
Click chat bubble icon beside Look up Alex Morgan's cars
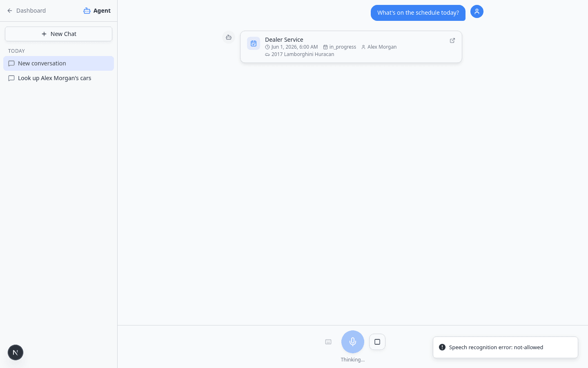click(x=11, y=78)
